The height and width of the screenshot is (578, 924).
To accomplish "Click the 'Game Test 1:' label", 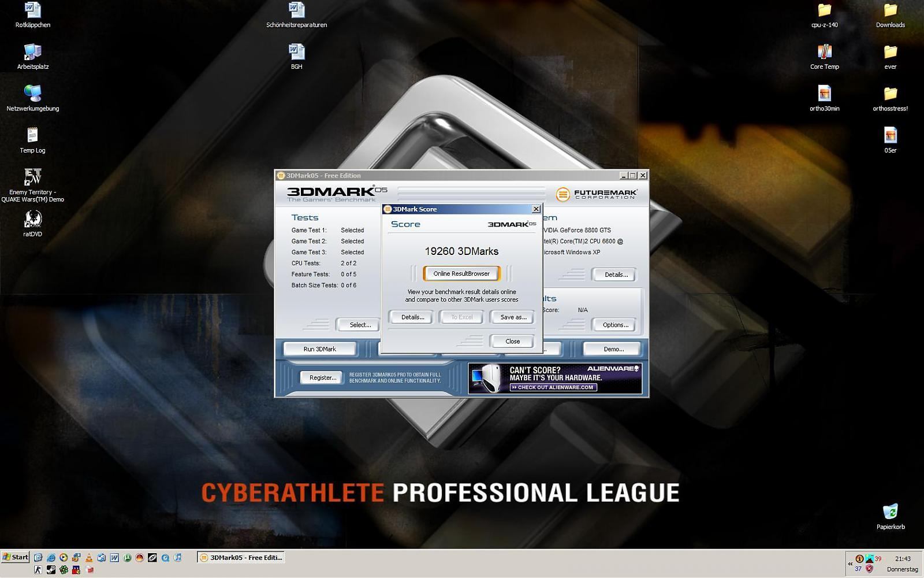I will 309,230.
